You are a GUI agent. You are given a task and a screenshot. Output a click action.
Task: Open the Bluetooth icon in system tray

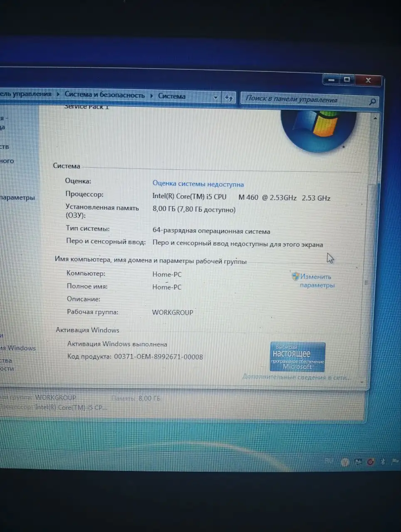pyautogui.click(x=382, y=461)
